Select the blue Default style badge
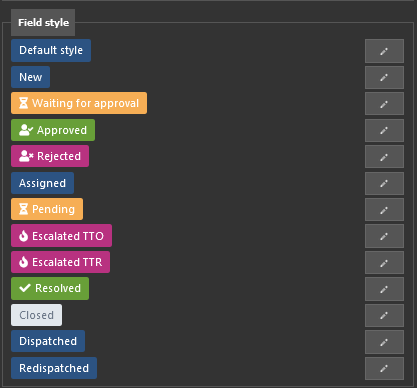 coord(51,50)
